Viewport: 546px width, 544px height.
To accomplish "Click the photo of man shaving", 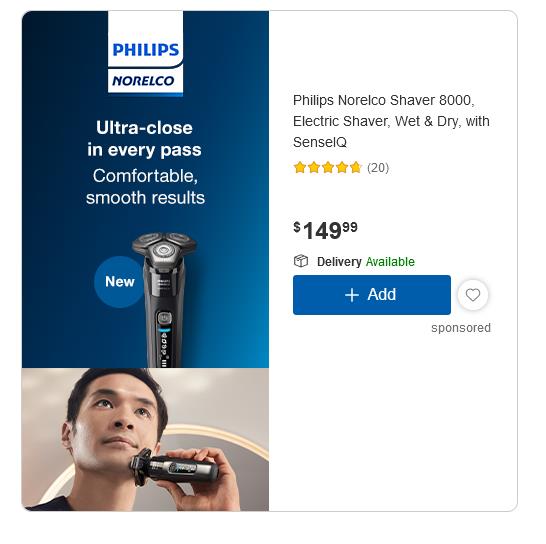I will pyautogui.click(x=145, y=439).
